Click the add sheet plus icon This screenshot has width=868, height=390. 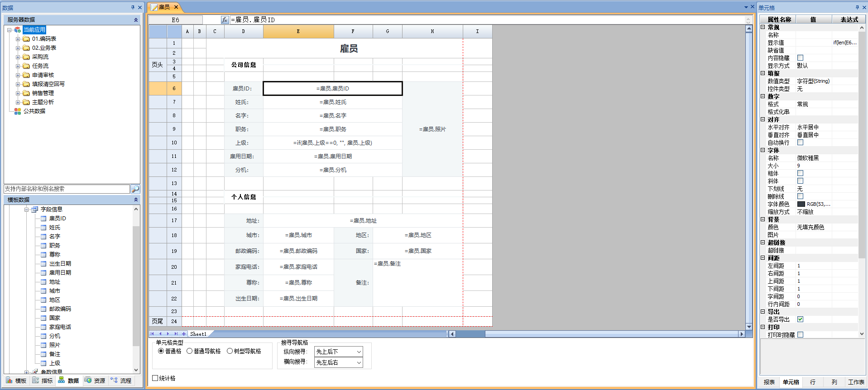184,334
